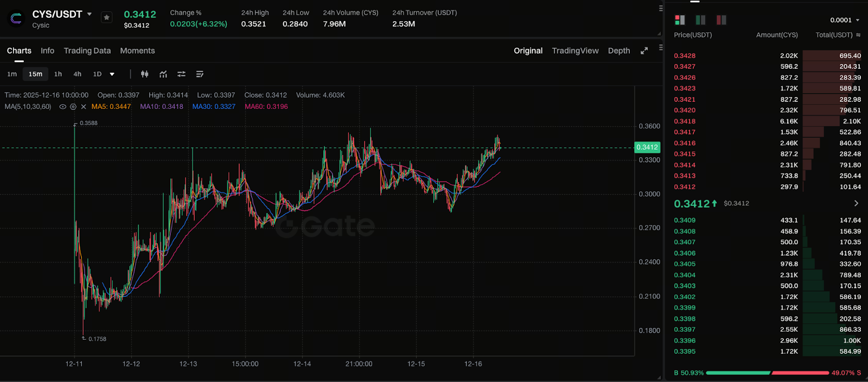Screen dimensions: 868x382
Task: Click the MA60: 0.3196 label
Action: tap(266, 107)
